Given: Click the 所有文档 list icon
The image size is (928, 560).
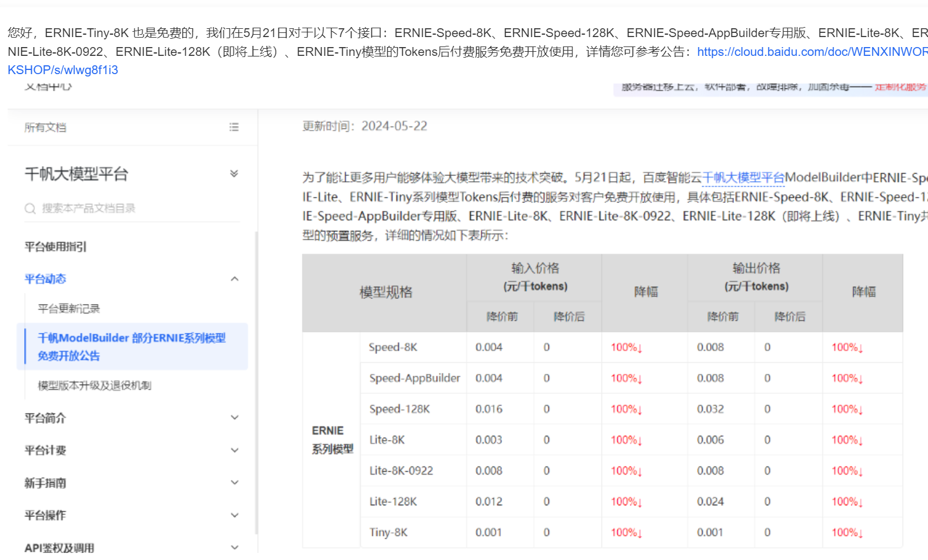Looking at the screenshot, I should tap(234, 127).
